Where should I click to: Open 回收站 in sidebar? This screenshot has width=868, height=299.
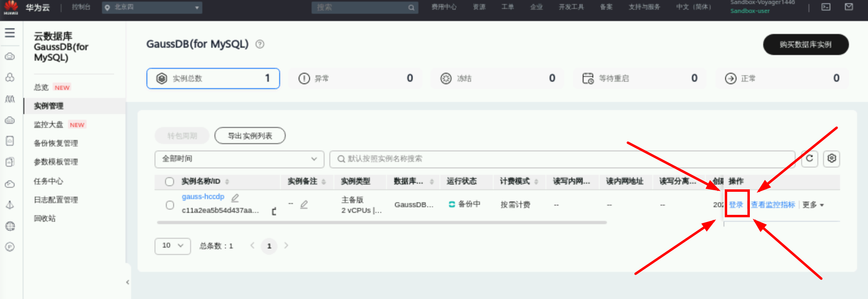45,218
